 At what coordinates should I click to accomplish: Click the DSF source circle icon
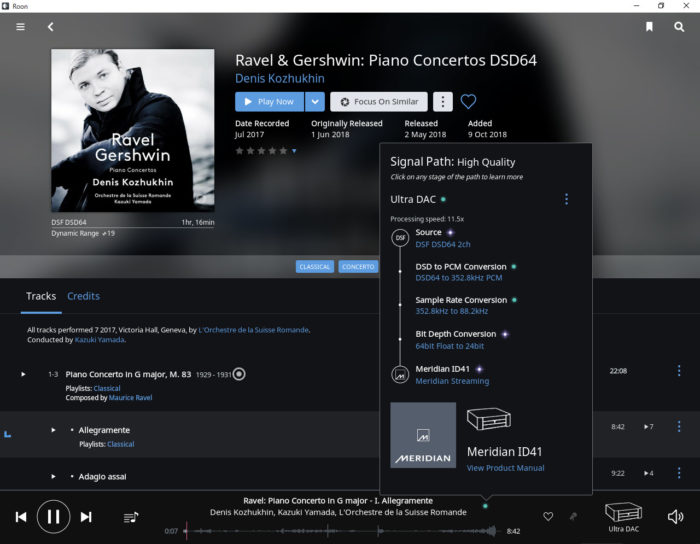(400, 238)
